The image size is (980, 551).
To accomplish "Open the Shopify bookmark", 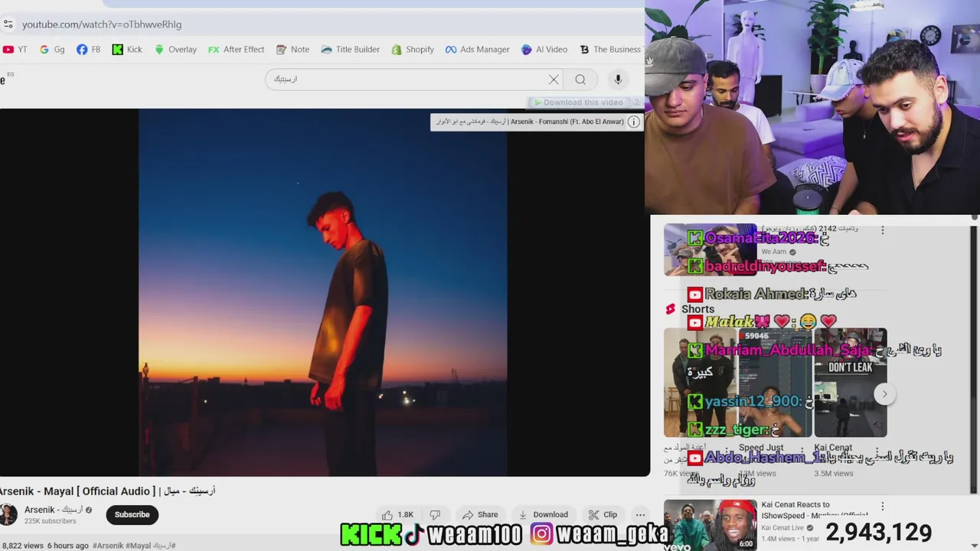I will point(413,50).
